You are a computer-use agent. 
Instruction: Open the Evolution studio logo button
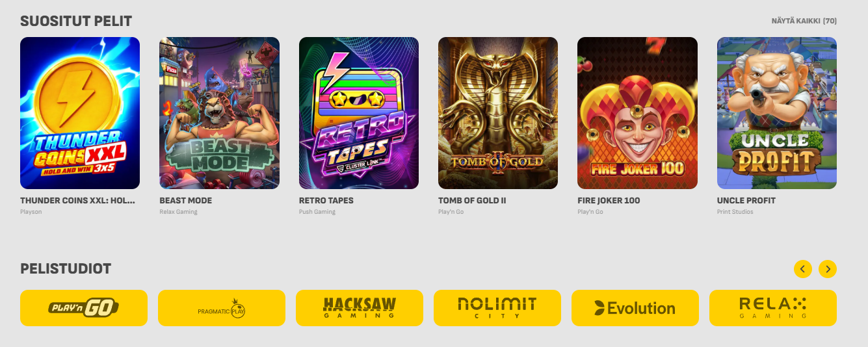tap(635, 308)
